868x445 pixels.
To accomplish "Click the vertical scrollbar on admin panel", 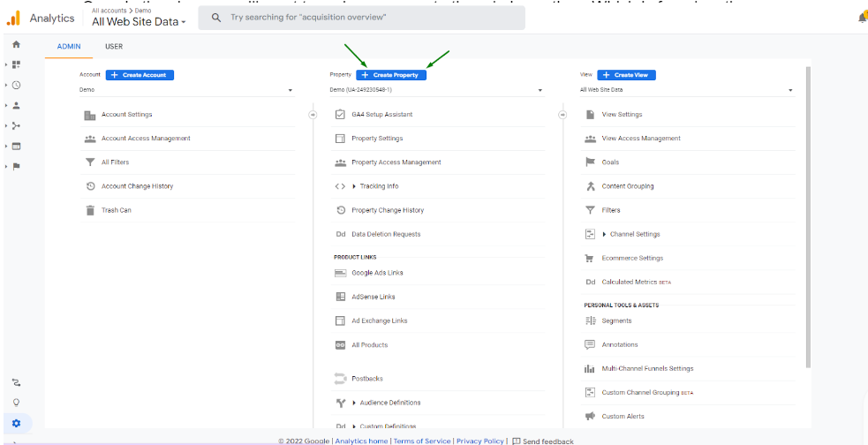I will pos(809,217).
